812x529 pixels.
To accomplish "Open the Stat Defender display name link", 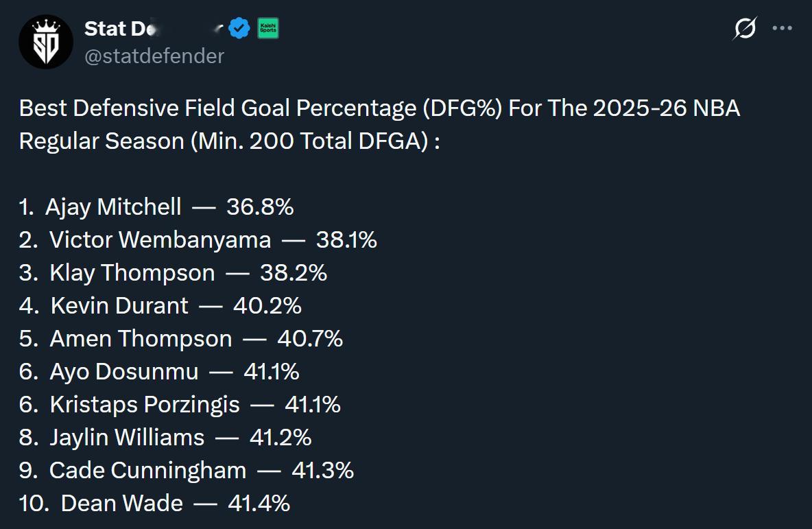I will [137, 29].
